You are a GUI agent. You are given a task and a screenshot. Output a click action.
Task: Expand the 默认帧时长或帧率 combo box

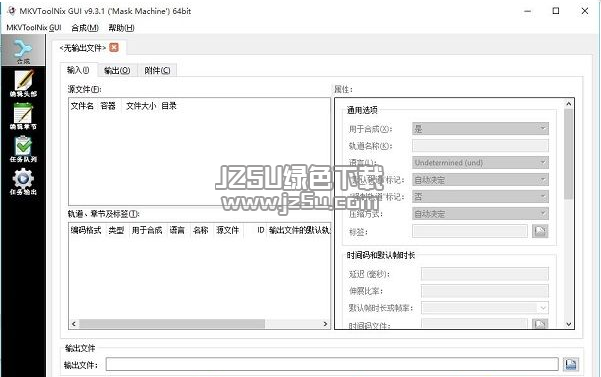click(485, 307)
